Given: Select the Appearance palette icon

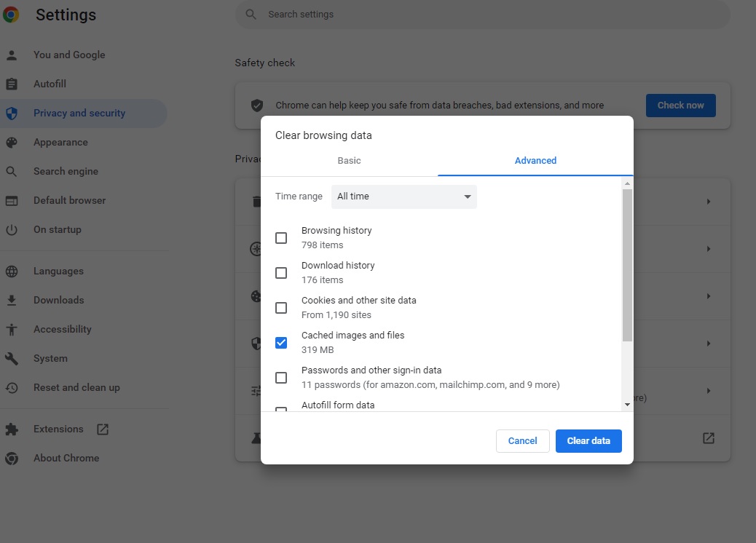Looking at the screenshot, I should 12,143.
